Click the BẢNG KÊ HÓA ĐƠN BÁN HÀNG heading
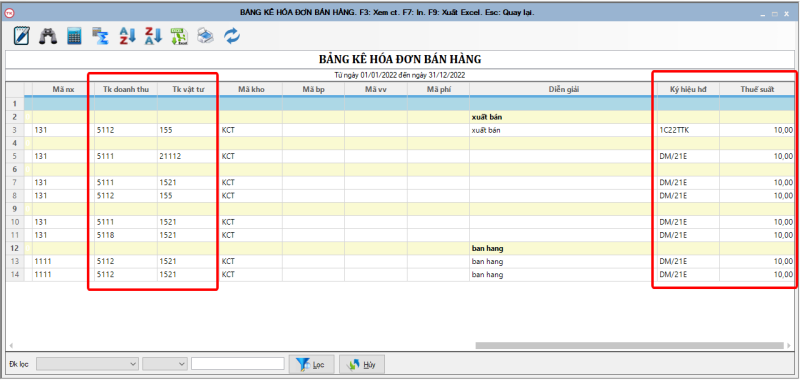 pyautogui.click(x=400, y=59)
